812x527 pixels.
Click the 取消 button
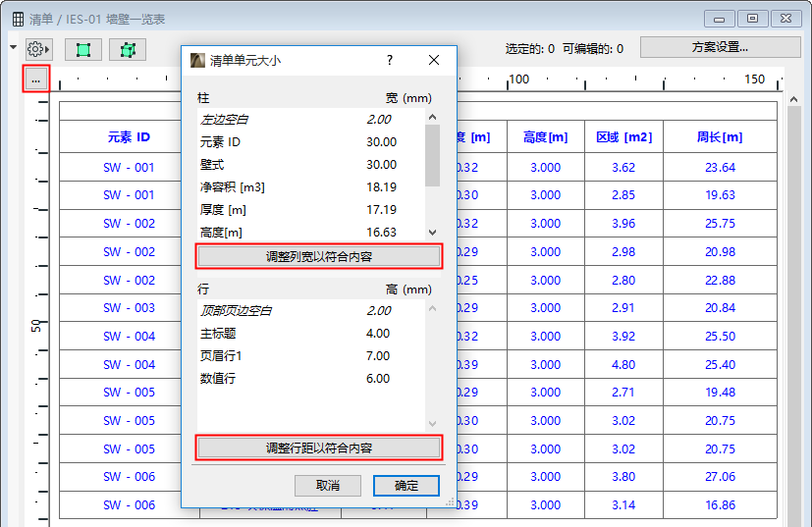coord(328,486)
